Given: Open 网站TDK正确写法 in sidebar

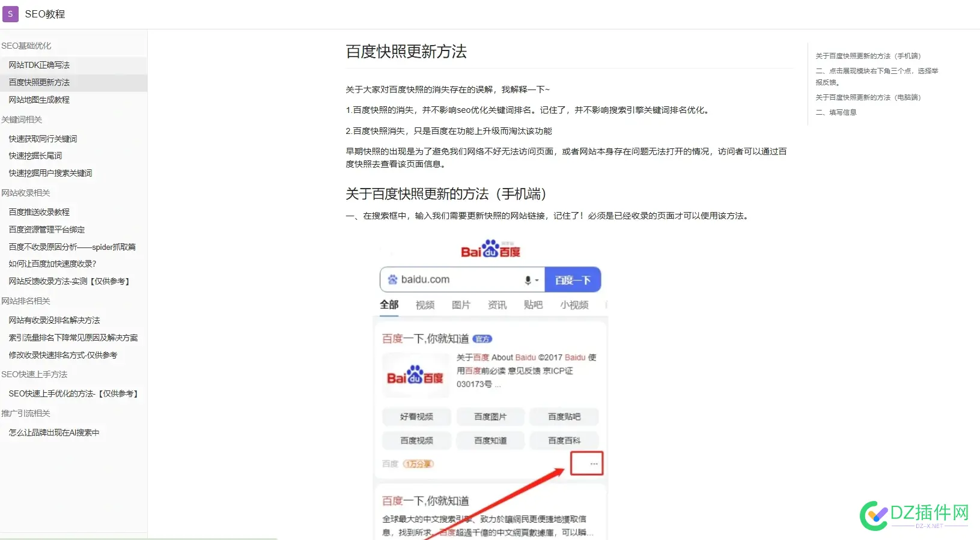Looking at the screenshot, I should pos(39,65).
